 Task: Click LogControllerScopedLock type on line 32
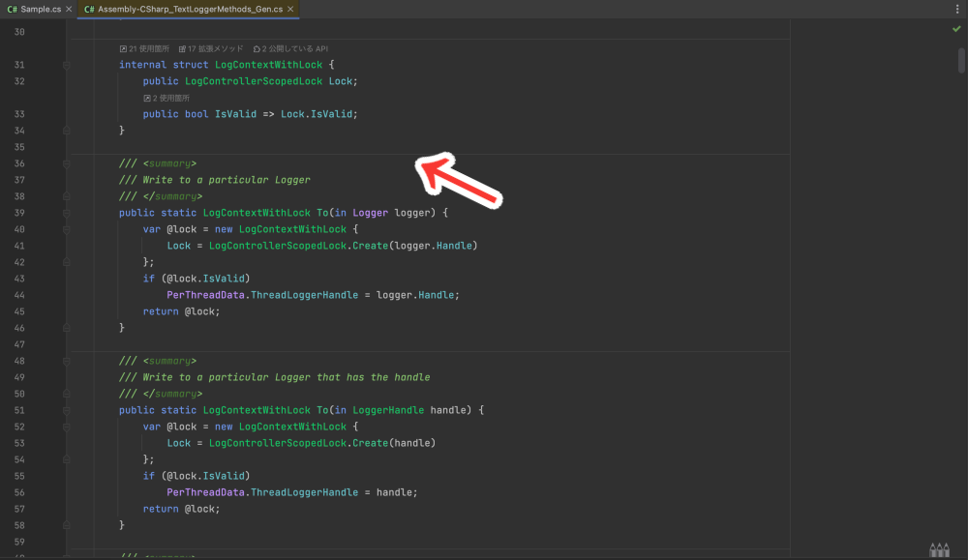pos(254,81)
